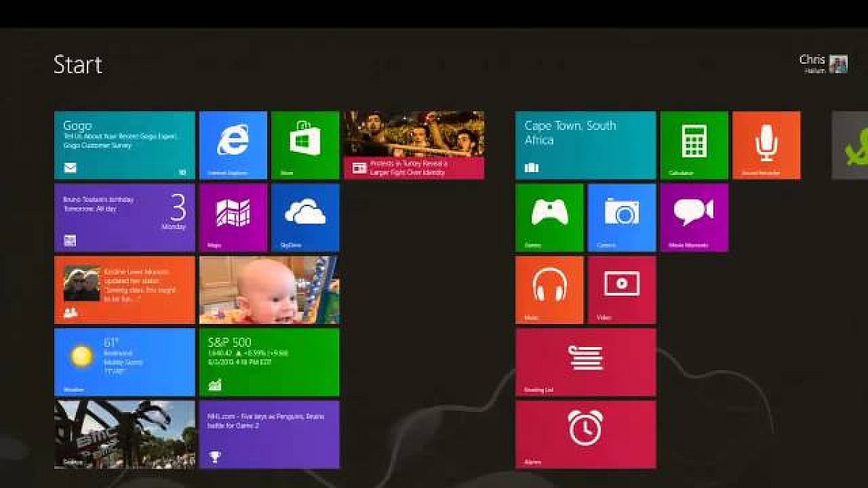Open the Xbox Games tile
The width and height of the screenshot is (868, 488).
(549, 217)
